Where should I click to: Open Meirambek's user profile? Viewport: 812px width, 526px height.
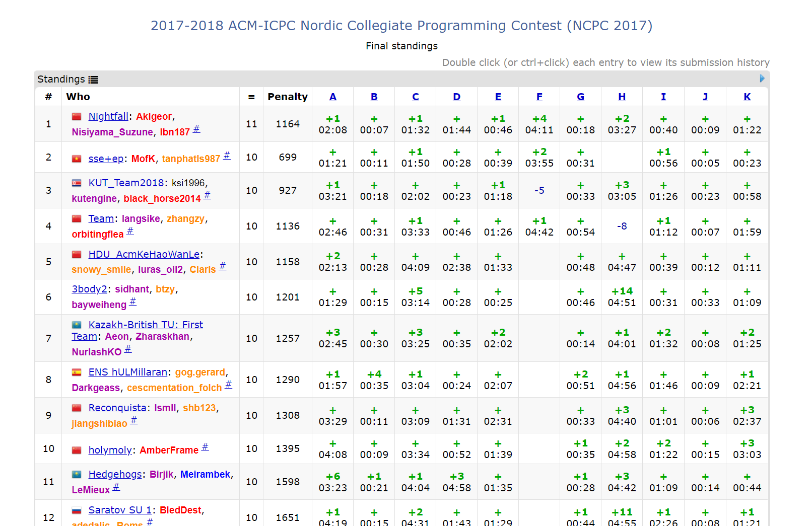tap(205, 474)
